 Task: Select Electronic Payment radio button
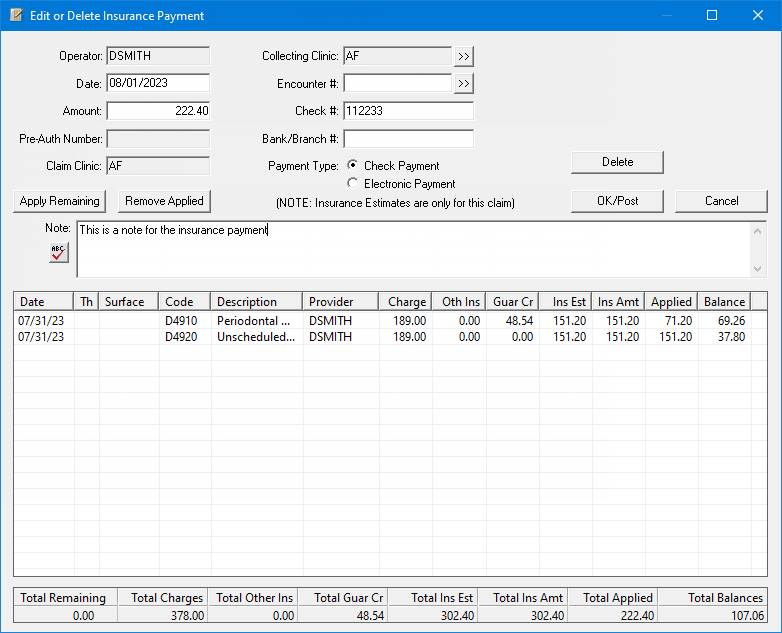click(x=352, y=183)
